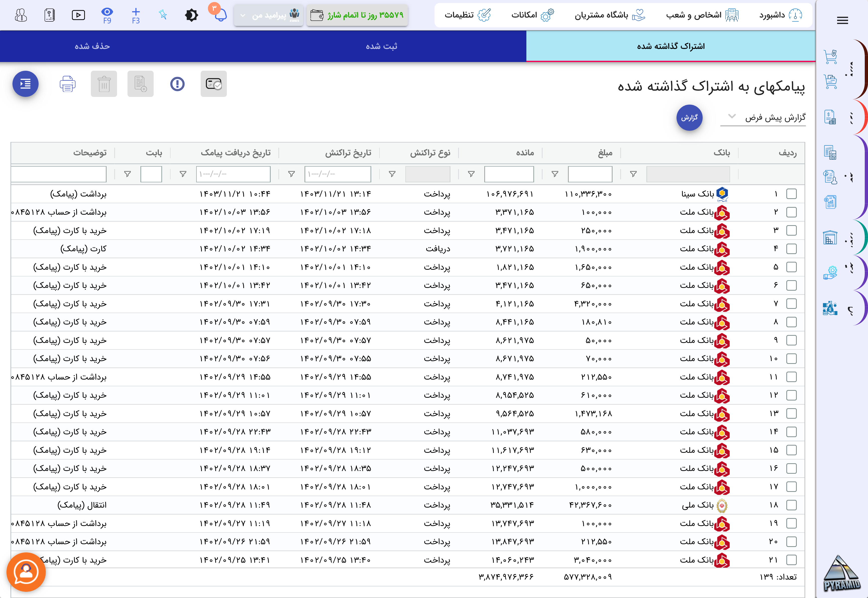Viewport: 868px width, 598px height.
Task: Open filter options for the بانک column
Action: [x=633, y=174]
